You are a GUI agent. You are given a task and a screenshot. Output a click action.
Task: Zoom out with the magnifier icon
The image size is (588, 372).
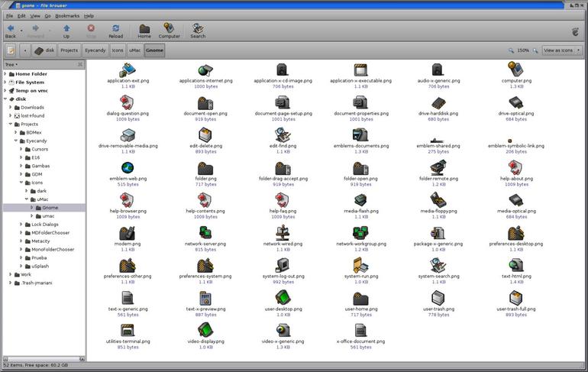point(511,50)
